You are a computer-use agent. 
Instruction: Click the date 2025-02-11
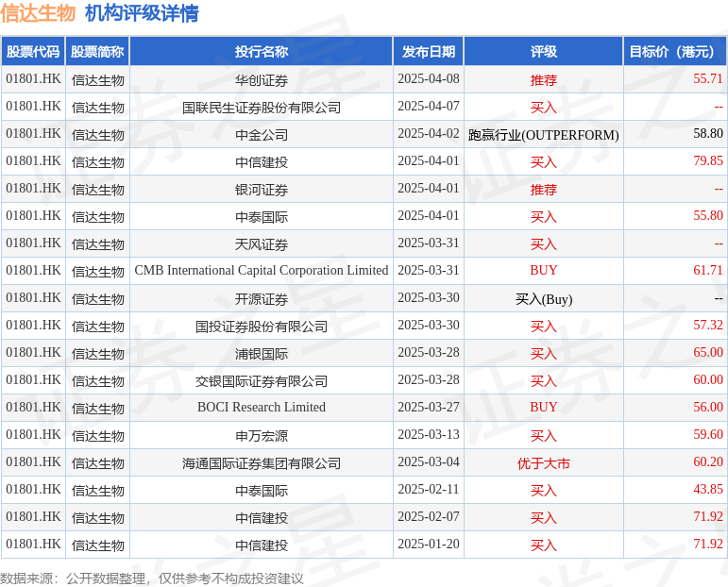click(x=429, y=490)
